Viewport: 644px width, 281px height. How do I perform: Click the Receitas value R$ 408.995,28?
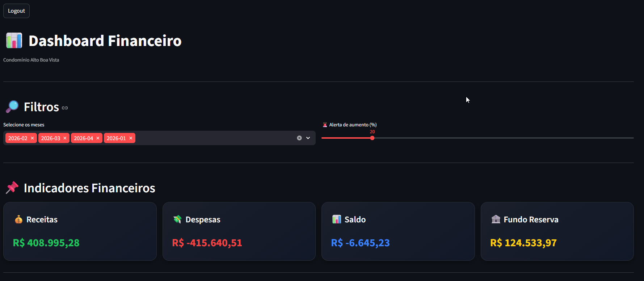click(x=46, y=243)
